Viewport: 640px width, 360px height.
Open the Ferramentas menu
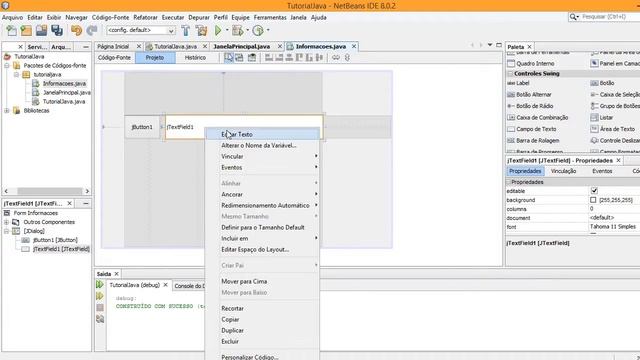(270, 18)
